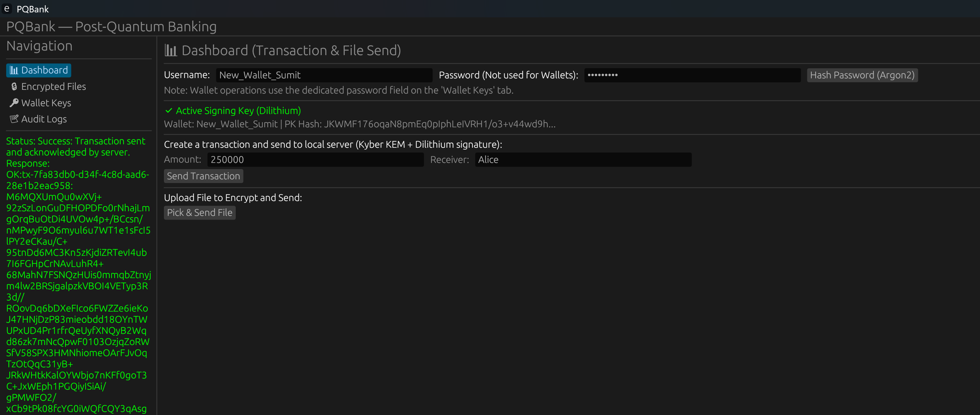This screenshot has height=415, width=980.
Task: Open the Audit Logs section
Action: click(x=44, y=119)
